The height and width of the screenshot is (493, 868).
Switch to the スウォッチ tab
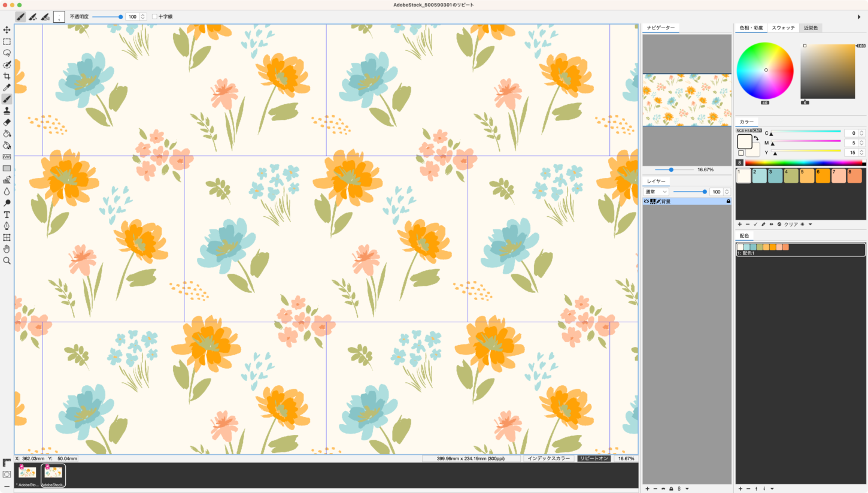point(783,28)
